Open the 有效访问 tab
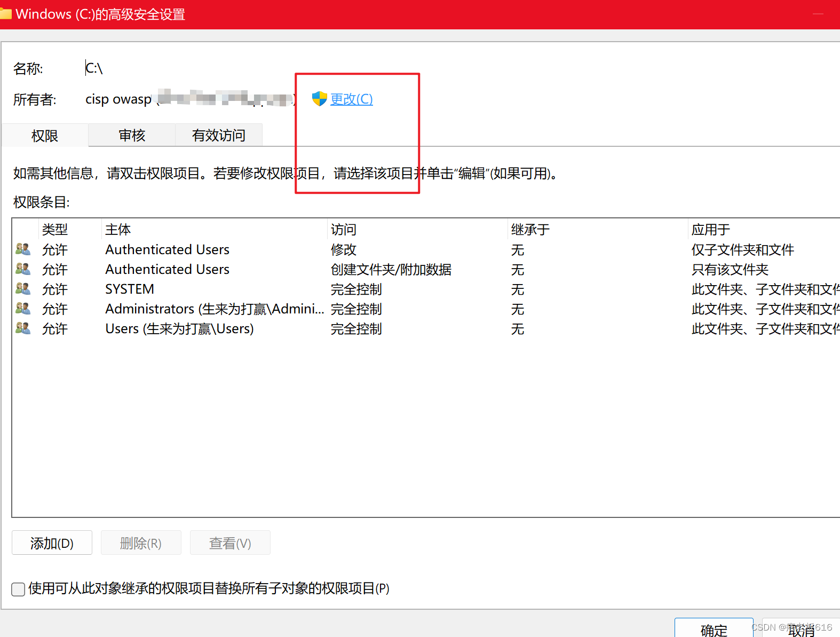This screenshot has height=637, width=840. (x=219, y=135)
